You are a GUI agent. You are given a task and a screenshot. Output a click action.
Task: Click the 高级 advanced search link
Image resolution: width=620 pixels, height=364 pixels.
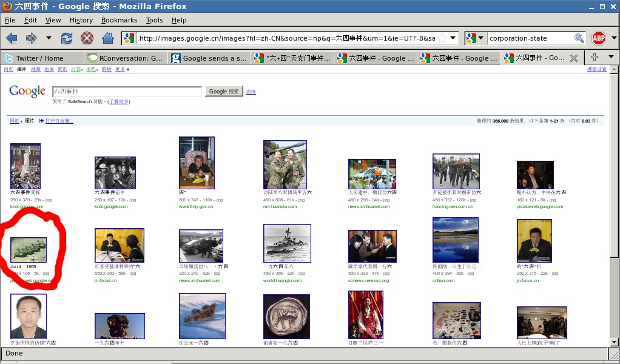[251, 92]
